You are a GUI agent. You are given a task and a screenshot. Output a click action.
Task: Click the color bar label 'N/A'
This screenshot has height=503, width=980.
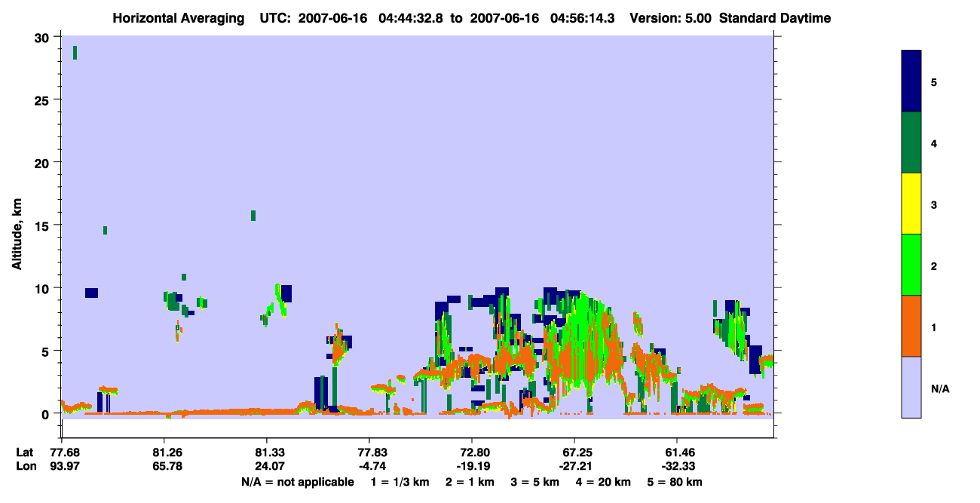939,388
